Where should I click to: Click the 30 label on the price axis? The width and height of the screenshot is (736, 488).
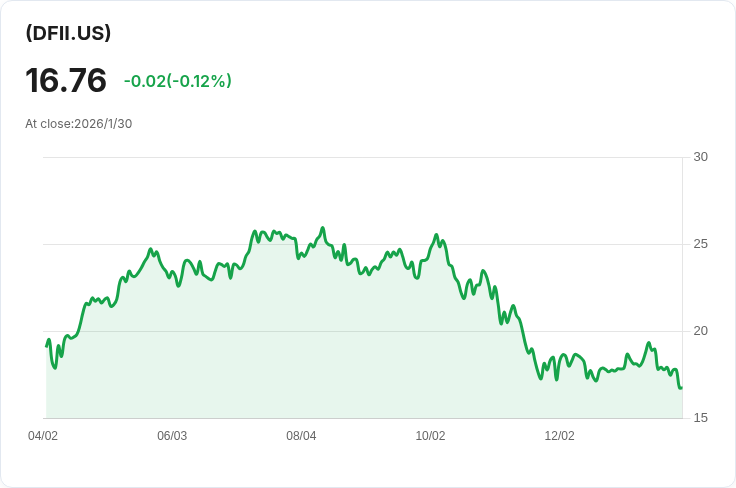700,157
